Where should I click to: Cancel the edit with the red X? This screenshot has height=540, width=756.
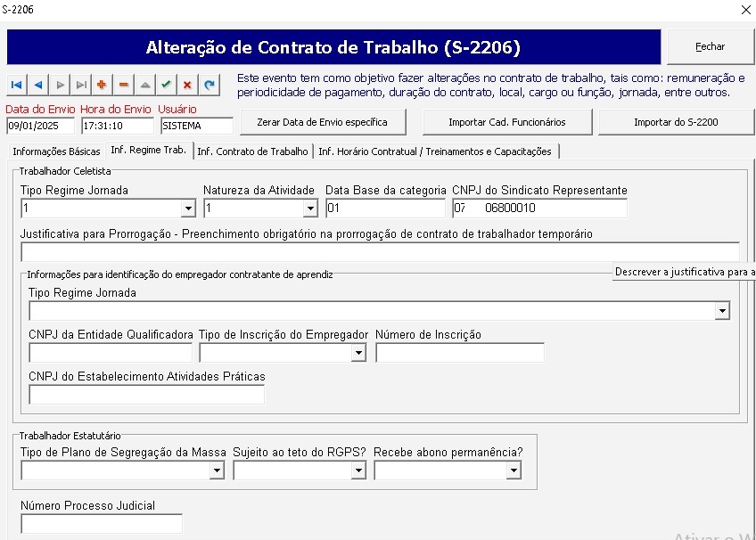tap(187, 85)
